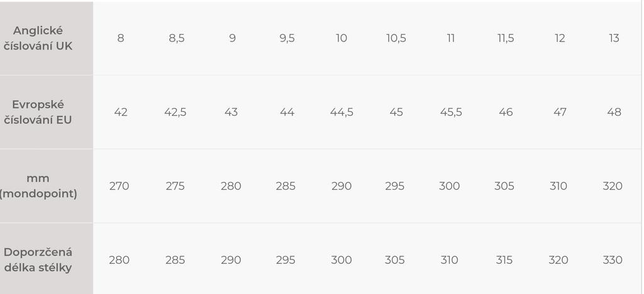Click 300 in the mondopoint row
The image size is (644, 294).
point(450,186)
